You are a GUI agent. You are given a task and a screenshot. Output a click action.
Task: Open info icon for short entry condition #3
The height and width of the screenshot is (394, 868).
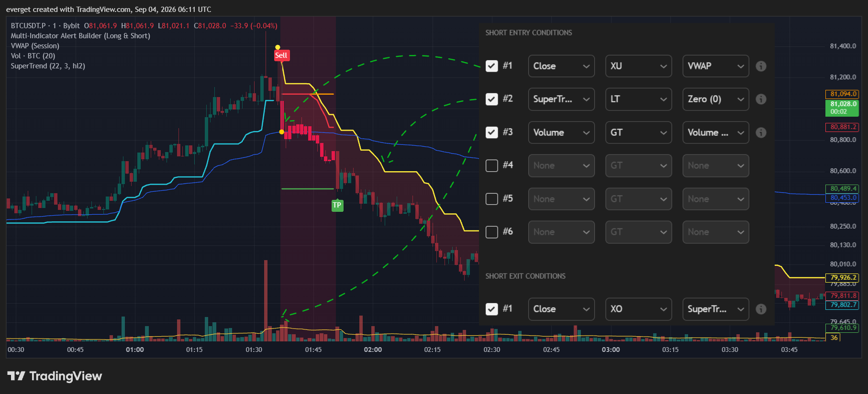pos(761,133)
